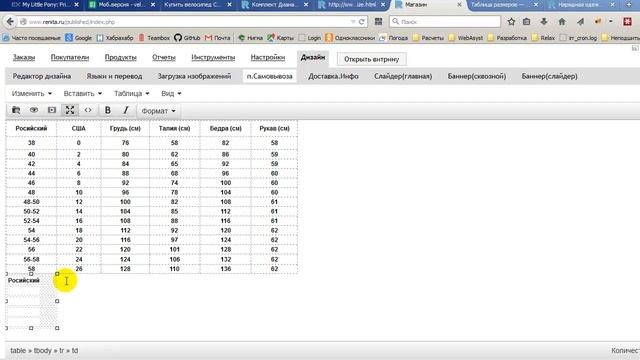Open Одноклассники bookmark
This screenshot has width=640, height=360.
click(x=350, y=38)
